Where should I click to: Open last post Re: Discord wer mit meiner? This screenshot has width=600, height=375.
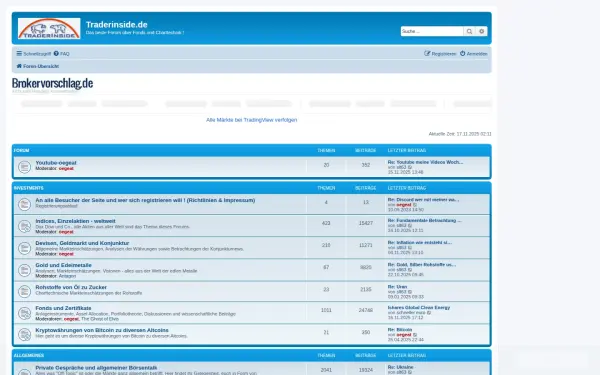click(423, 199)
